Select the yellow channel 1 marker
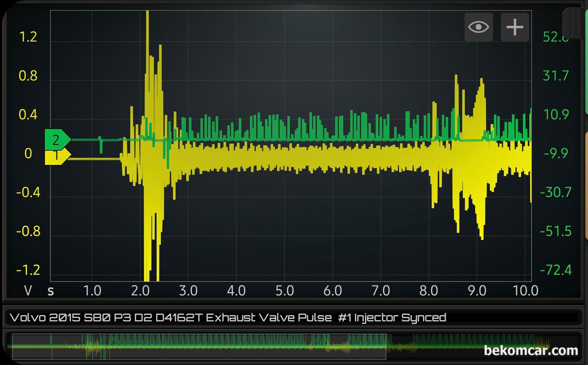This screenshot has width=588, height=365. point(56,156)
